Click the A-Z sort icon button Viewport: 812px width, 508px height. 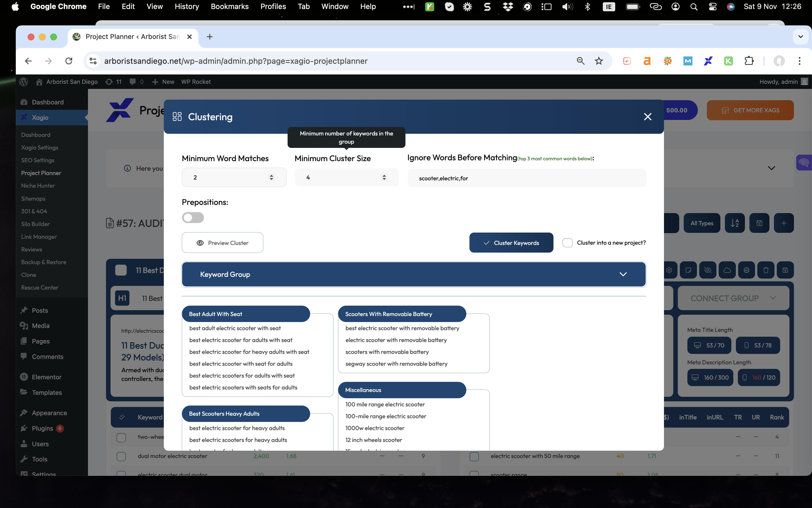734,223
